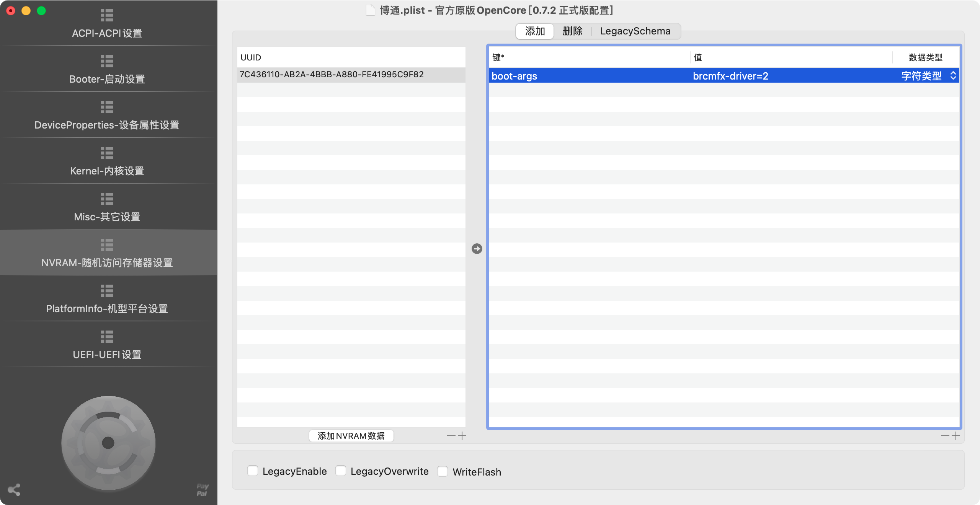Click the share icon in the sidebar

(x=14, y=490)
